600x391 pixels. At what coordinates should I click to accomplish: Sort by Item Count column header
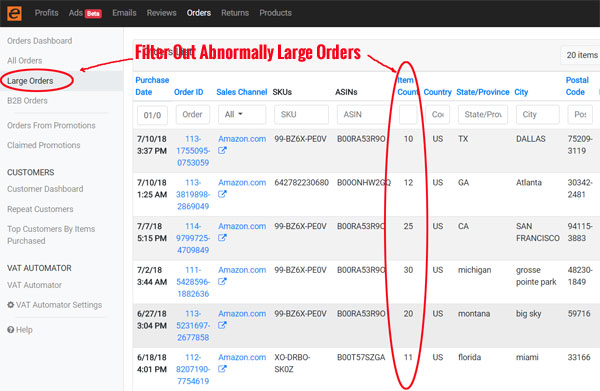(407, 86)
